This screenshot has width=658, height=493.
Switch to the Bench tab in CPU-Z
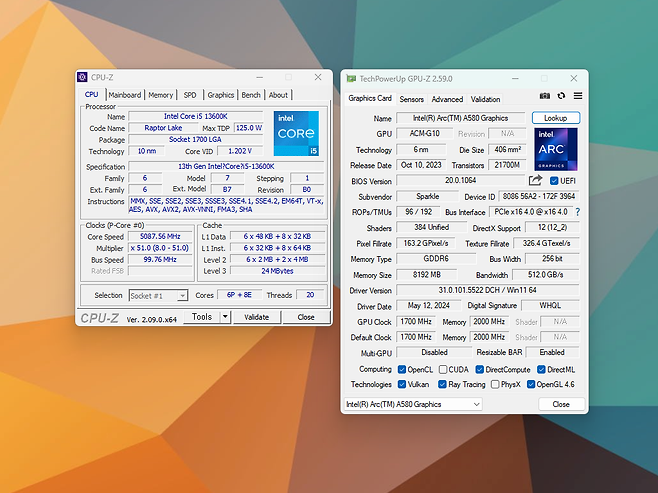coord(251,95)
